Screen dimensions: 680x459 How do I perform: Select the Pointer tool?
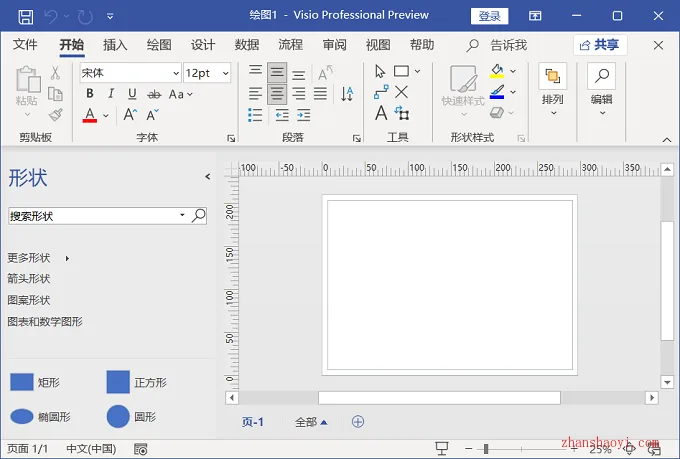pyautogui.click(x=380, y=71)
